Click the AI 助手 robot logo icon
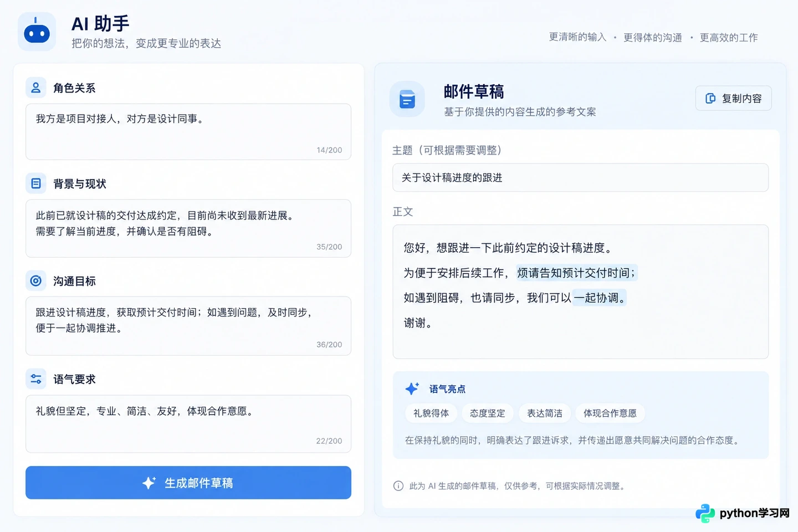 tap(37, 32)
